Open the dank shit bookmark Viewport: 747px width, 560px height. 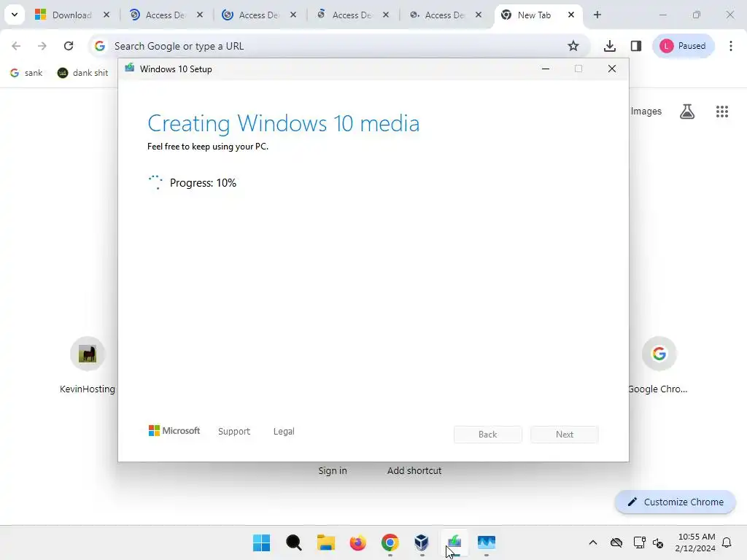click(x=82, y=73)
